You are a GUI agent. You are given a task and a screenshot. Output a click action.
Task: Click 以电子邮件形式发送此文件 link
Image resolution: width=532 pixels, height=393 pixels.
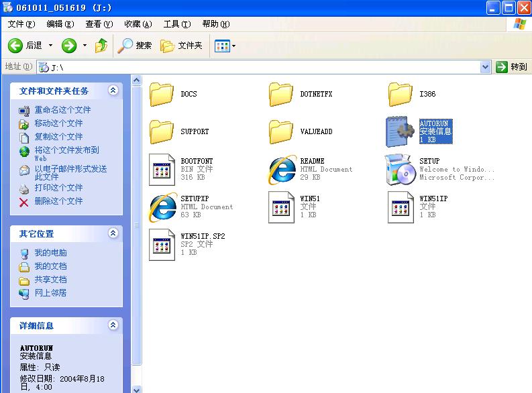[x=70, y=172]
